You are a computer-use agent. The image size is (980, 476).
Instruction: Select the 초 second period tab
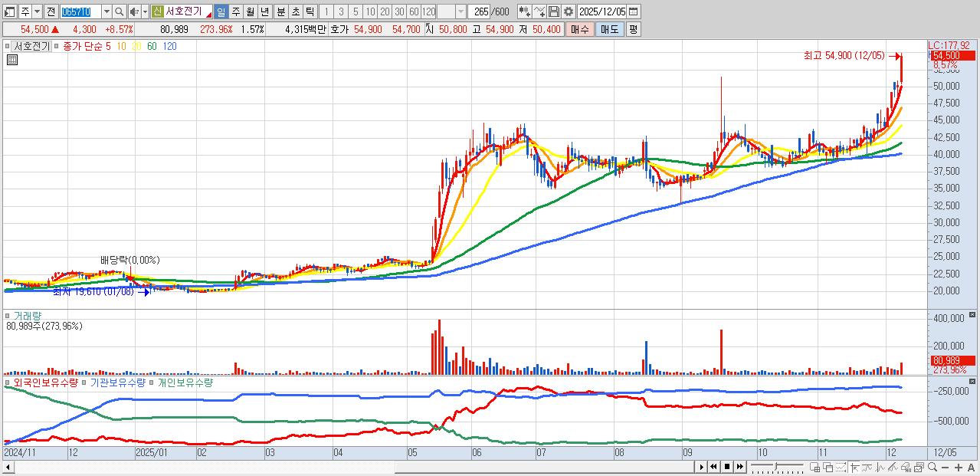pyautogui.click(x=295, y=11)
